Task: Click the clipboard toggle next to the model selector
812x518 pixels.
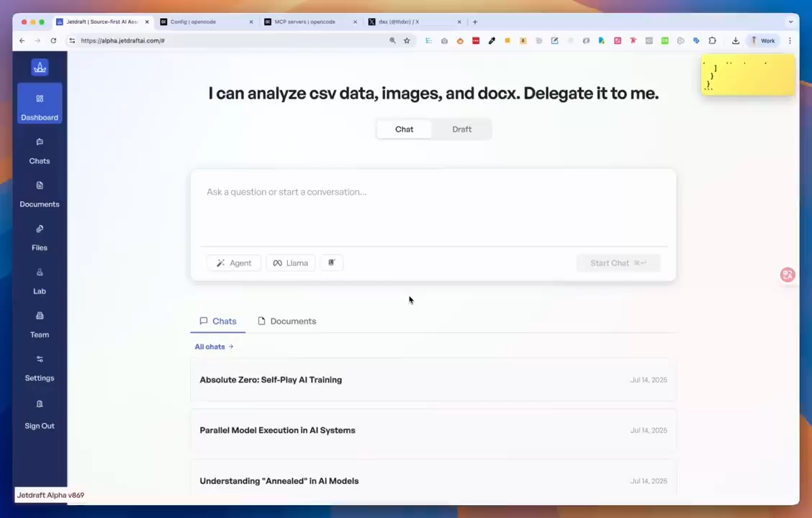Action: (331, 263)
